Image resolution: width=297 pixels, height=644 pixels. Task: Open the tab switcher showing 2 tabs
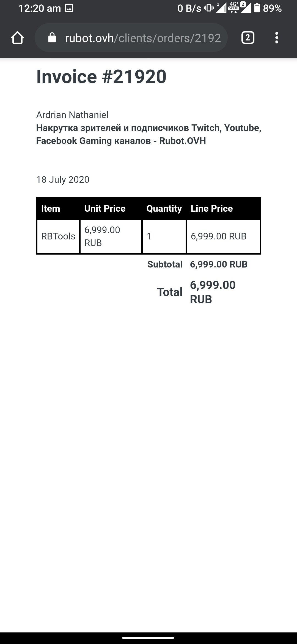click(248, 38)
